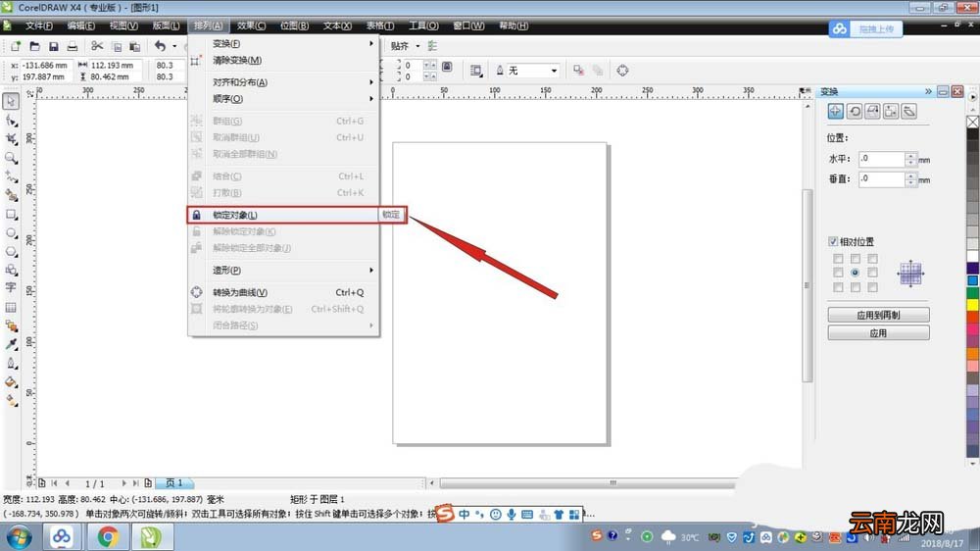Select the Ellipse tool
The width and height of the screenshot is (980, 551).
(11, 232)
